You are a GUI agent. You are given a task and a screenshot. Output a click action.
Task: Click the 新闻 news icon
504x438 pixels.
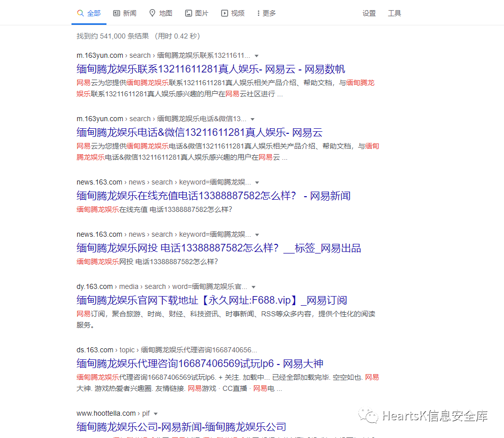coord(116,13)
